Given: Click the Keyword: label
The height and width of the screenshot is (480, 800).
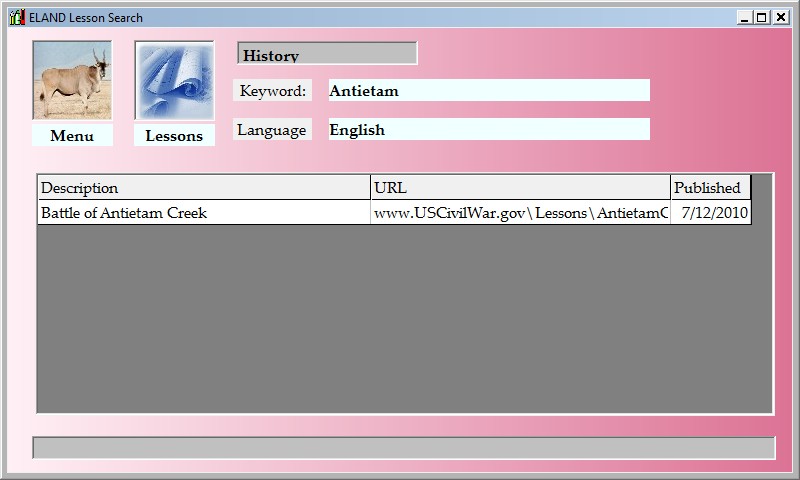Looking at the screenshot, I should 272,91.
